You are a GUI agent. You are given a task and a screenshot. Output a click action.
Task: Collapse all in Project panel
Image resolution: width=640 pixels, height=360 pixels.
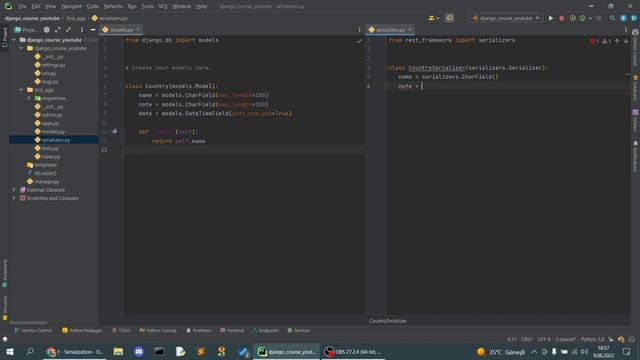(68, 30)
